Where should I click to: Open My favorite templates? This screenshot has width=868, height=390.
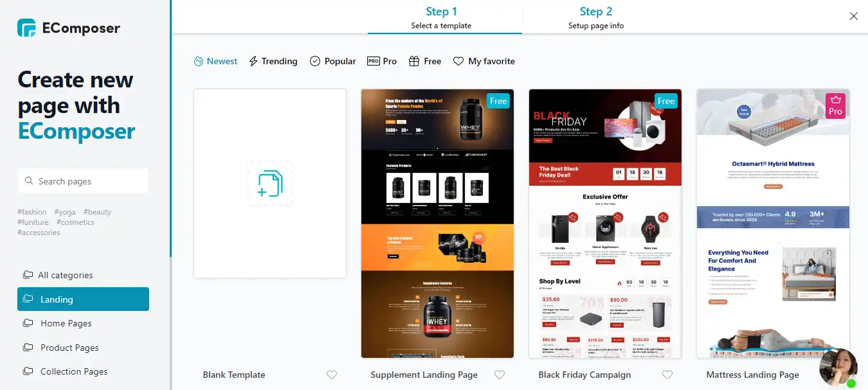tap(484, 61)
